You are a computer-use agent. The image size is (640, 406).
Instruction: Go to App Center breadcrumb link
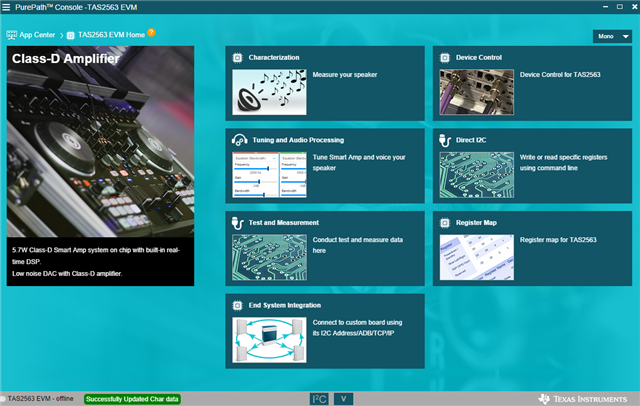37,35
